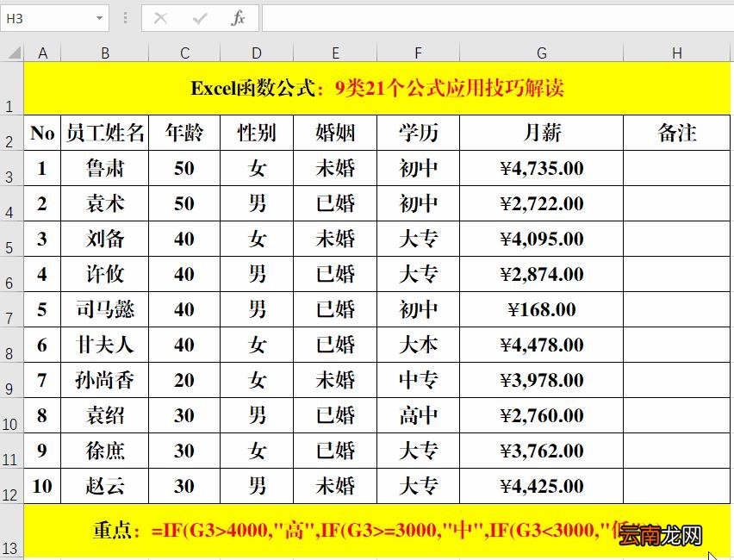Image resolution: width=734 pixels, height=560 pixels.
Task: Click the name cell '鲁肃'
Action: [105, 168]
